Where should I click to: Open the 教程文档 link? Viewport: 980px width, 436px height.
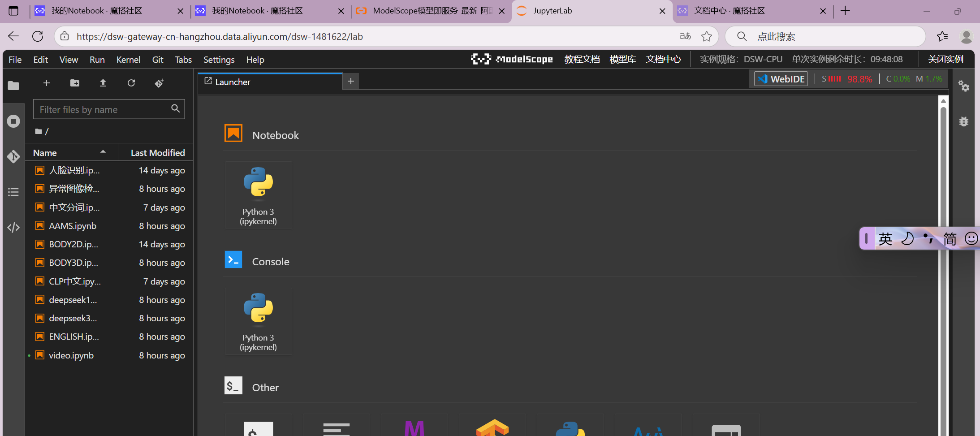[582, 59]
